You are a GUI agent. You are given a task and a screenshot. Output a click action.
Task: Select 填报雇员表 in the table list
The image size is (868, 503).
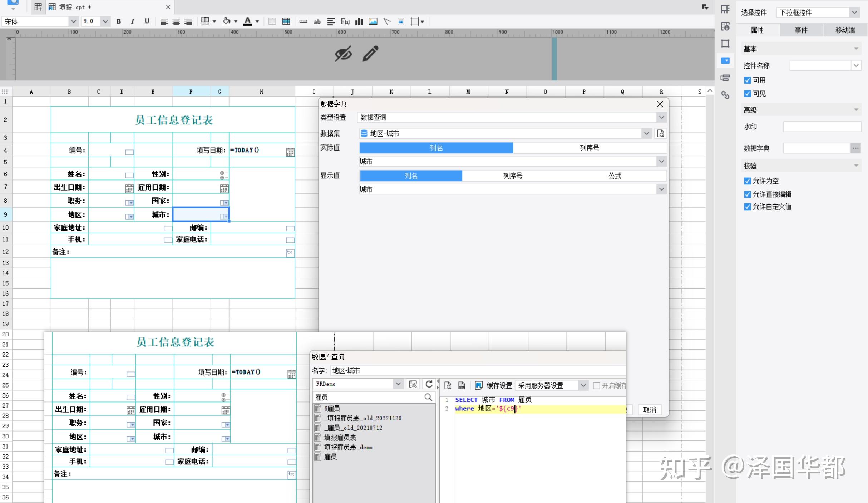click(340, 438)
